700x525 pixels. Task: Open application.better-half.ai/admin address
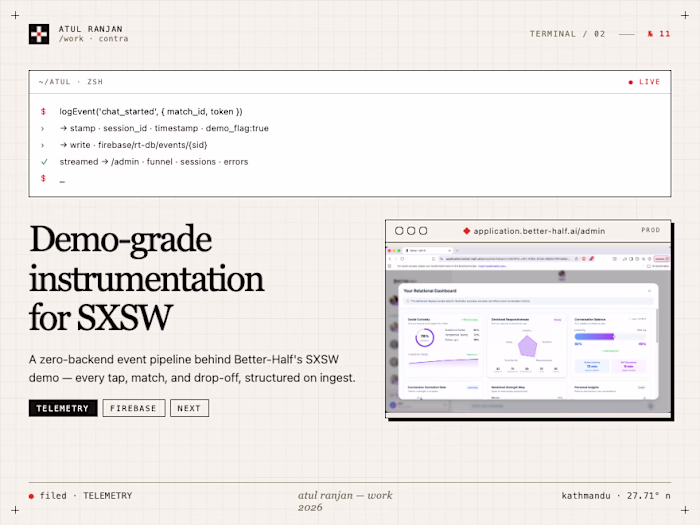tap(539, 231)
